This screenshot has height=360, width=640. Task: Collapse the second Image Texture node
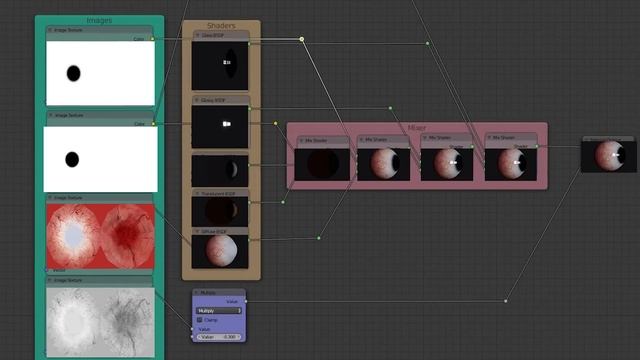pyautogui.click(x=51, y=116)
